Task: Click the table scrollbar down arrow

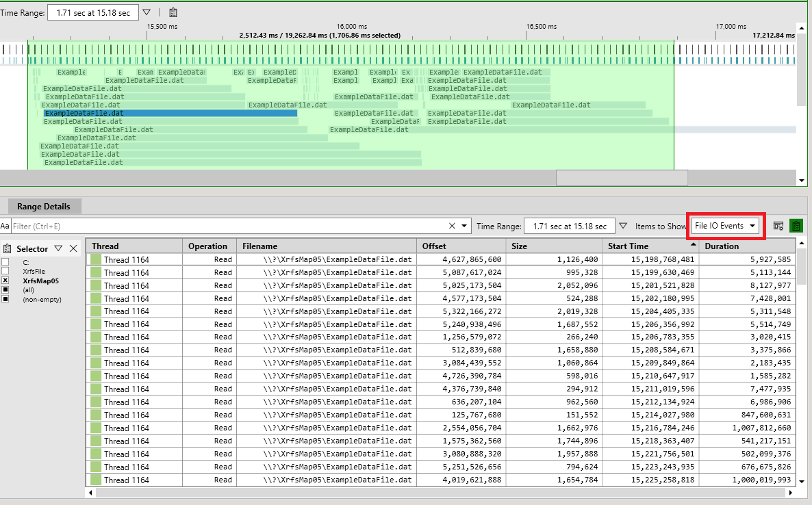Action: point(802,481)
